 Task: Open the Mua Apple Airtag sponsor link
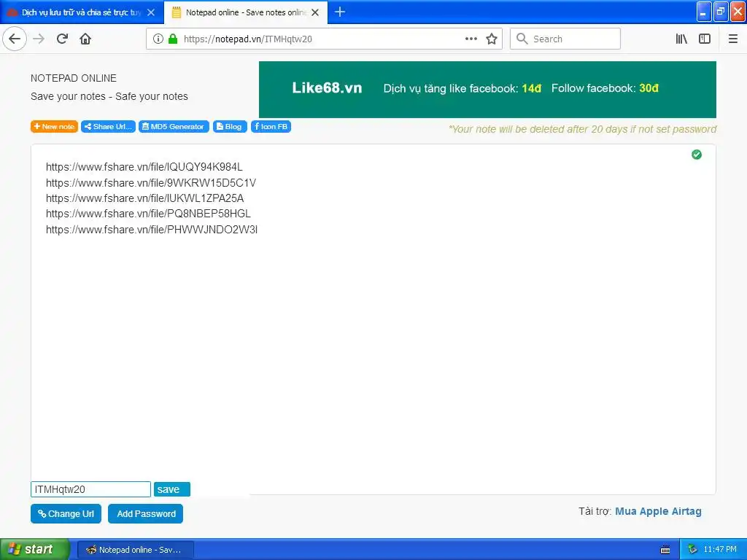658,511
